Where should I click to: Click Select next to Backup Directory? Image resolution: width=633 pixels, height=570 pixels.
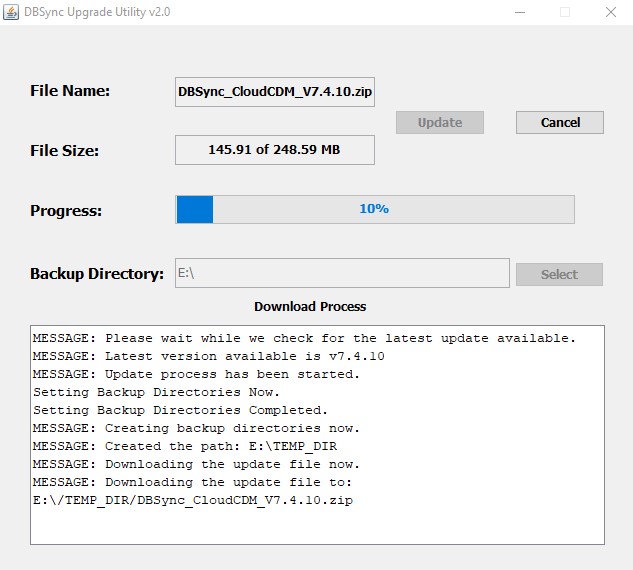pos(559,274)
